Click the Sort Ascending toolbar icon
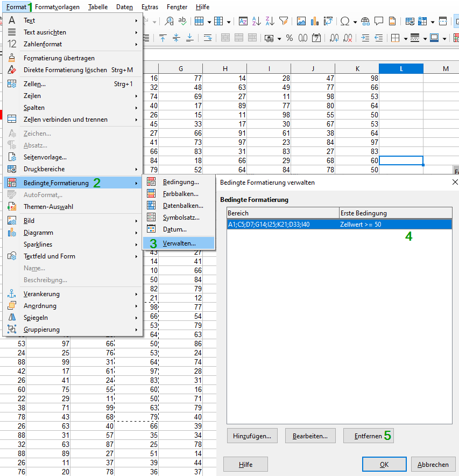 coord(257,22)
